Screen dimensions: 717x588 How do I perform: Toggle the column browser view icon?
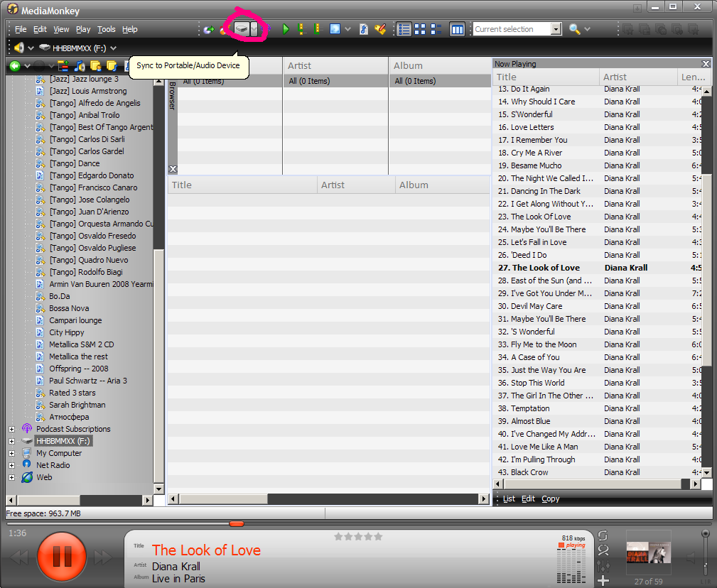[457, 29]
